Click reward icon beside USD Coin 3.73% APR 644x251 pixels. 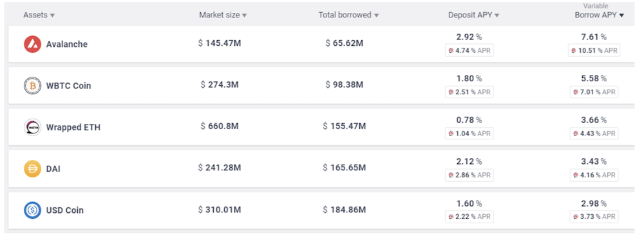(575, 217)
